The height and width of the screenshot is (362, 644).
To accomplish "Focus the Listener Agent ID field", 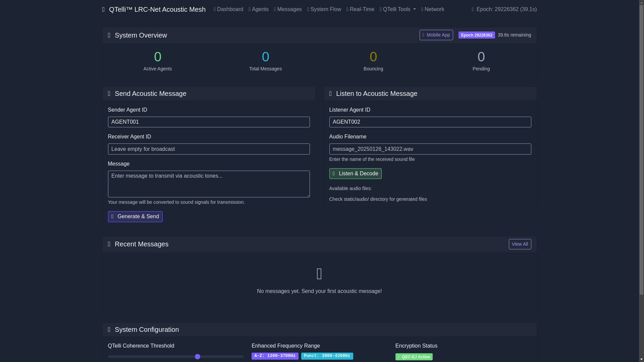I will point(430,122).
